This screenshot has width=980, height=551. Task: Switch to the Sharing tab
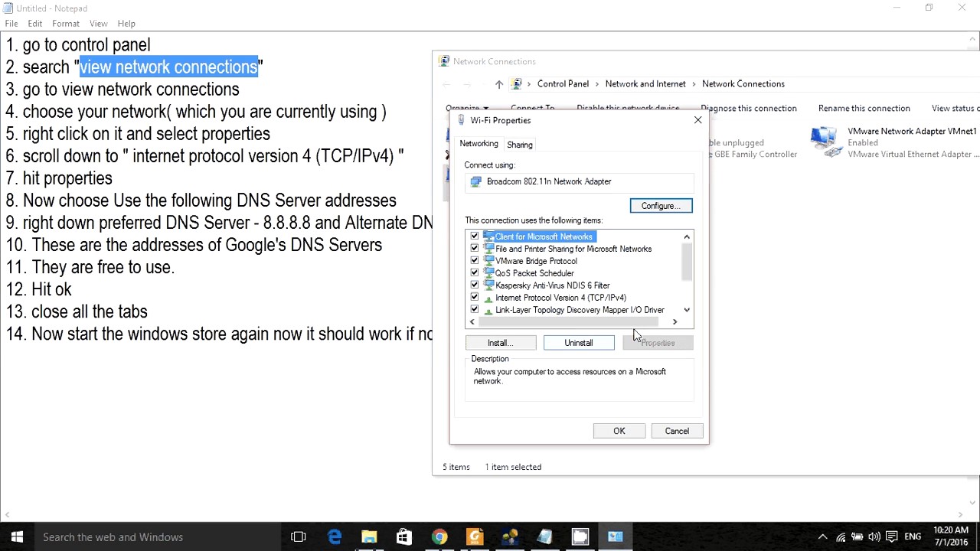[x=520, y=145]
